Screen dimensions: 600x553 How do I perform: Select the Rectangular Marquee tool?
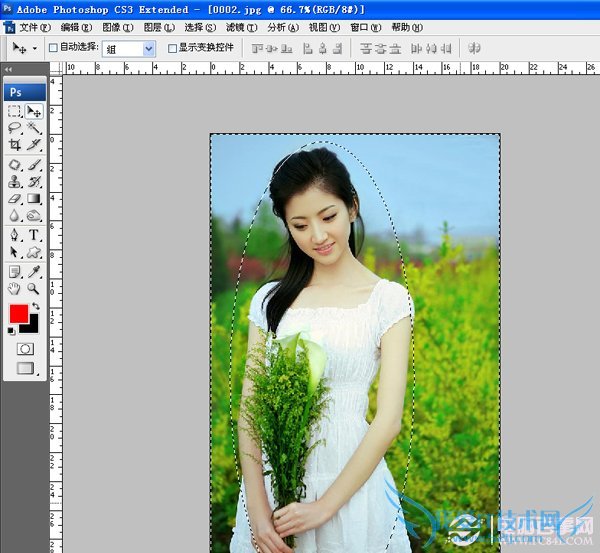coord(15,112)
